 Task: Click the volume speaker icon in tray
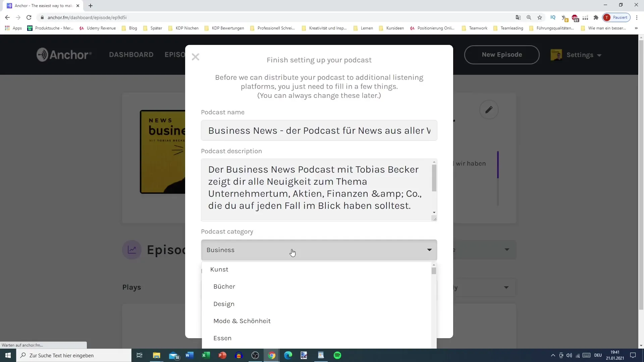pos(569,355)
